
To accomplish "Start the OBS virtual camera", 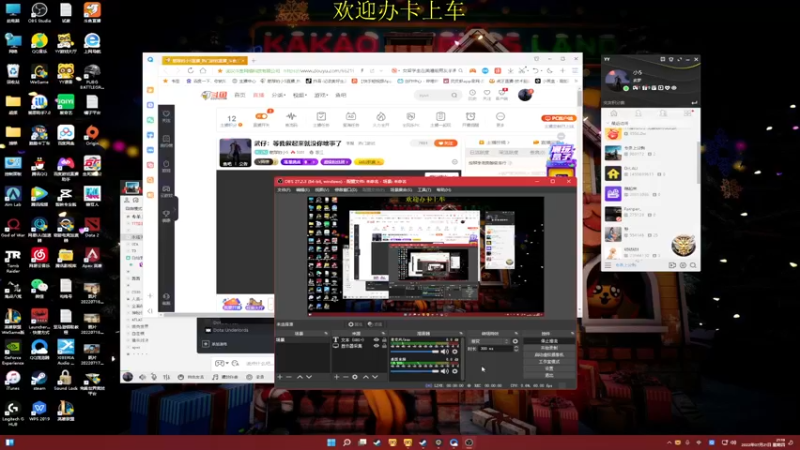I will click(x=549, y=355).
